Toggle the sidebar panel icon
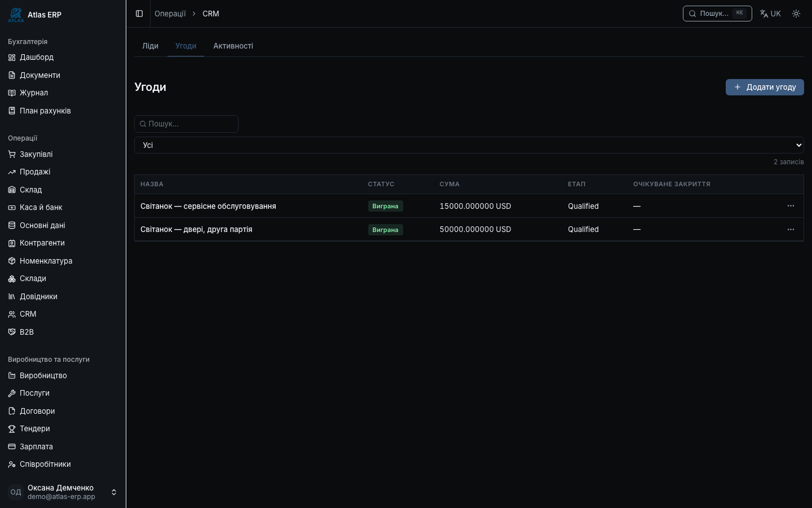The width and height of the screenshot is (812, 508). point(139,14)
